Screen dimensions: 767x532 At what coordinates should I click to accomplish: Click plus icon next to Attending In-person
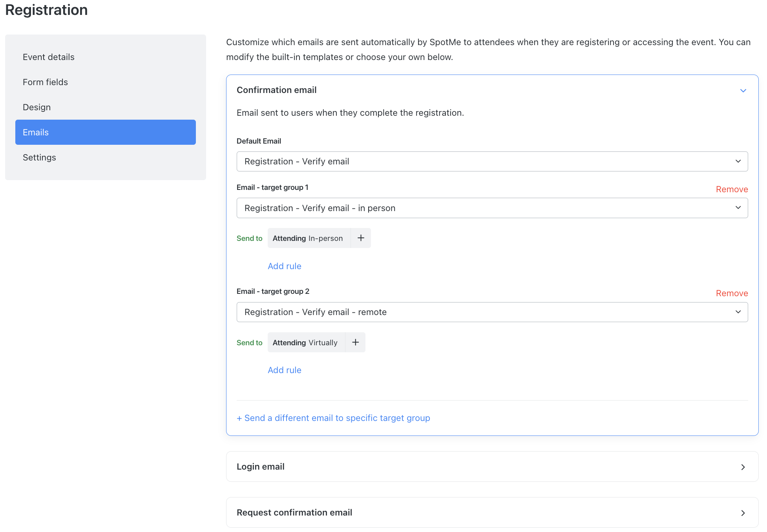tap(361, 238)
